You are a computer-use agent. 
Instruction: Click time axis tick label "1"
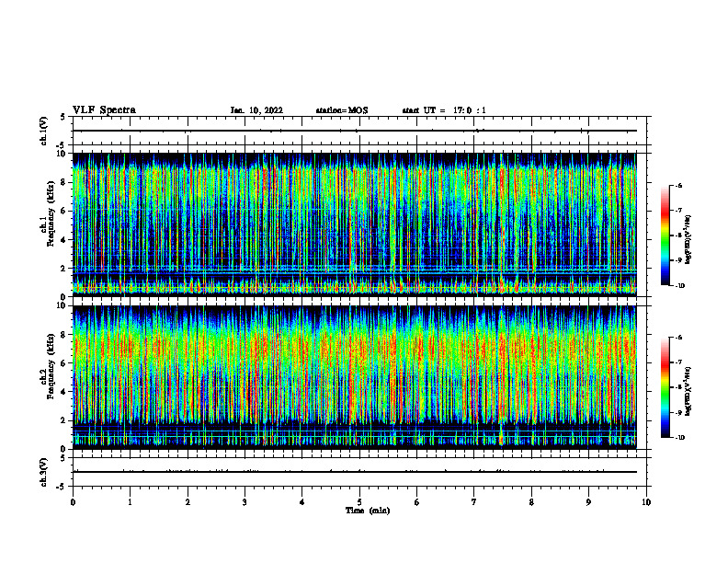[130, 502]
